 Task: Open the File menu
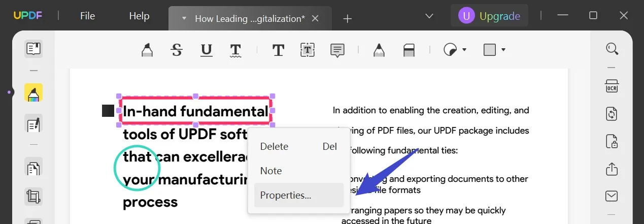click(x=87, y=16)
